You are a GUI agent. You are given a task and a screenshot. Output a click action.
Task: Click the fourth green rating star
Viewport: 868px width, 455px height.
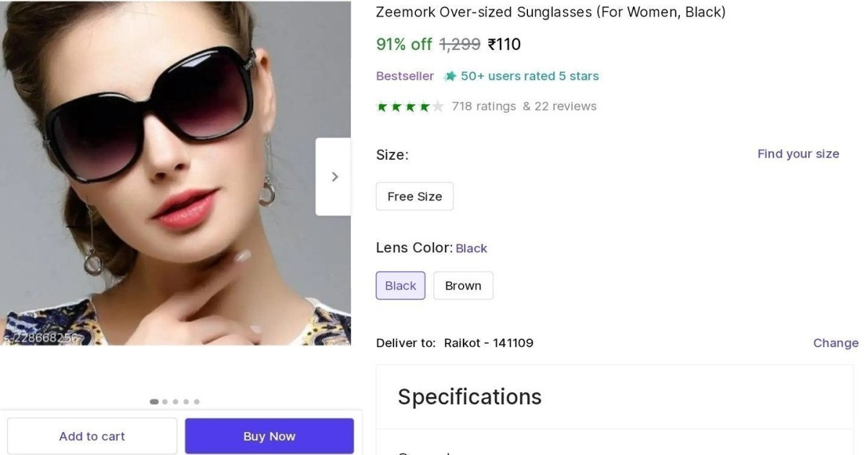tap(425, 106)
